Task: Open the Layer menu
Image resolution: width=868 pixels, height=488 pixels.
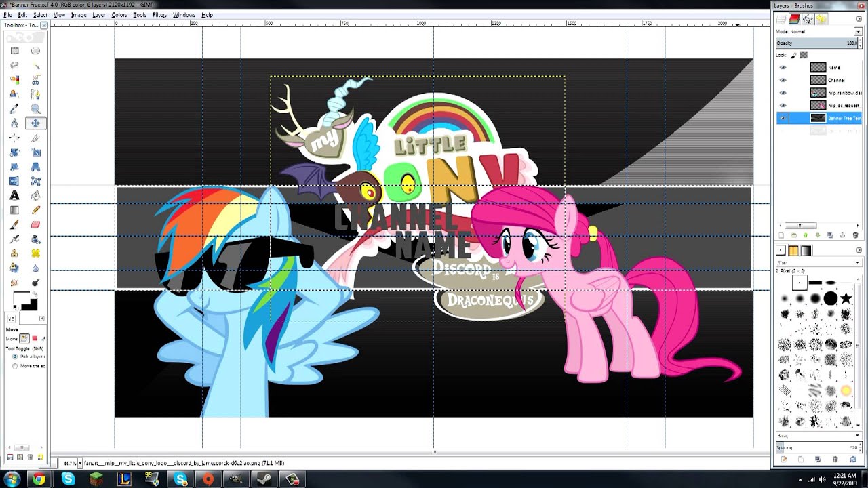Action: pos(98,15)
